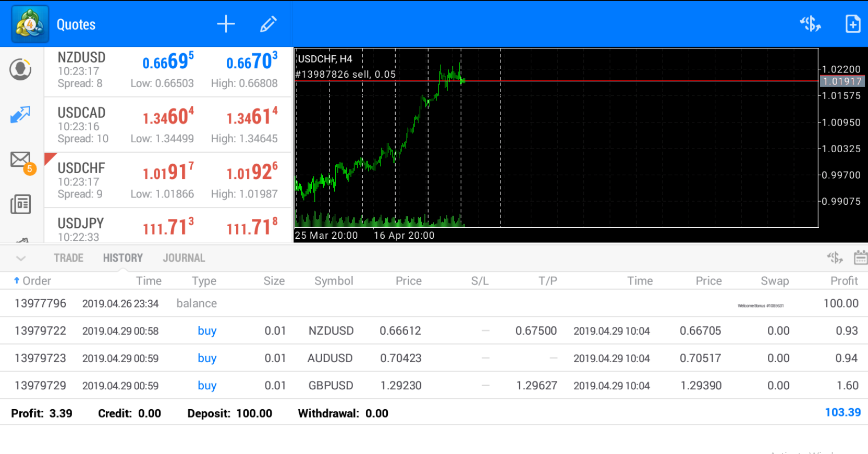Click the Credit: 0.00 summary
The image size is (868, 454).
tap(129, 413)
